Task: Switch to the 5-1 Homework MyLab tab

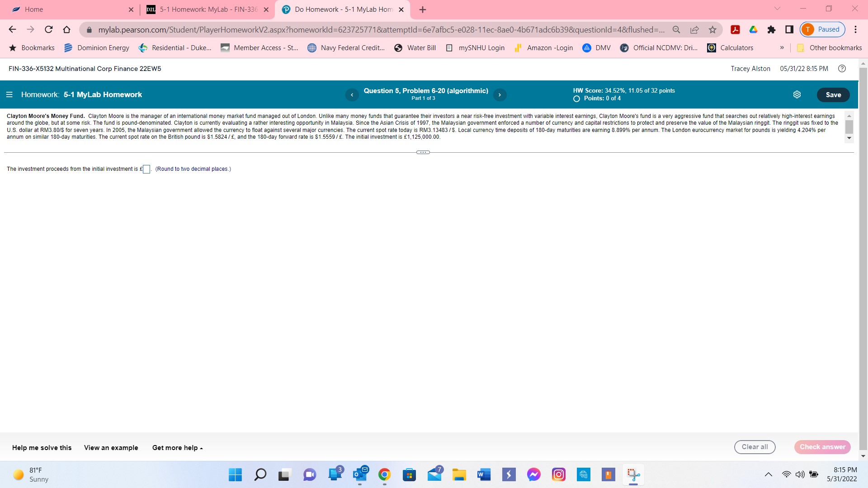Action: pos(208,9)
